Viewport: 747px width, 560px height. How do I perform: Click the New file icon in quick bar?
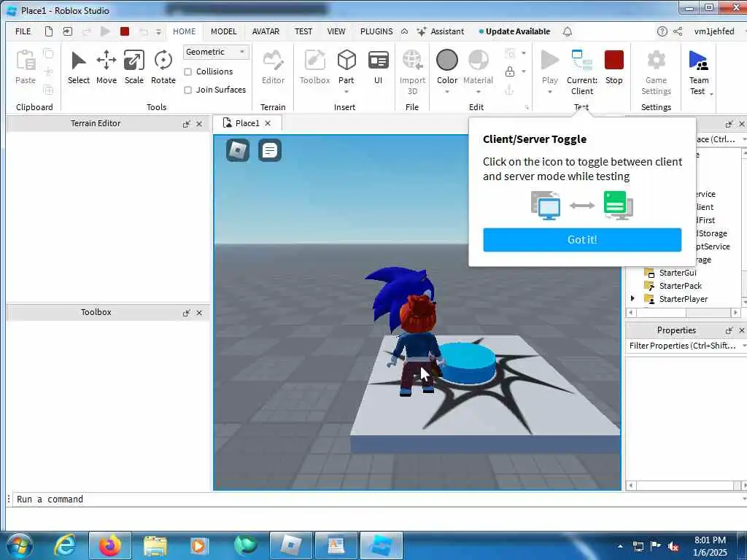[x=49, y=31]
